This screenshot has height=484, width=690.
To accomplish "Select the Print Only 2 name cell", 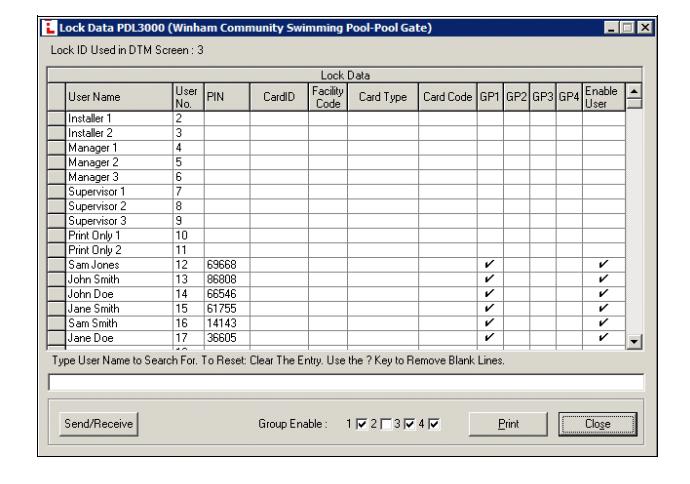I will (119, 249).
